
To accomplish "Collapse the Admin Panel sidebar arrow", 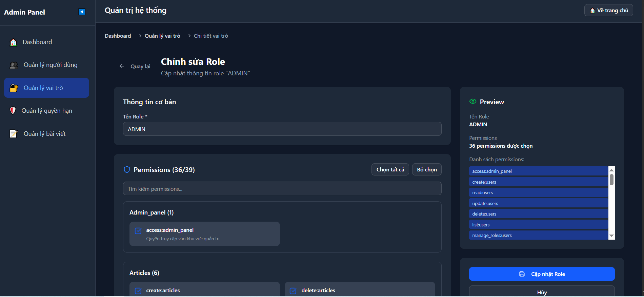I will pyautogui.click(x=82, y=12).
